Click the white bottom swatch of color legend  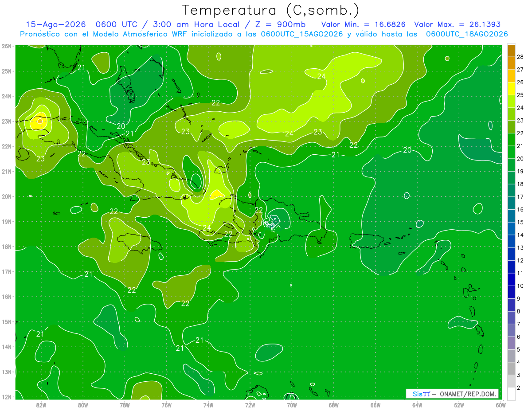click(511, 394)
